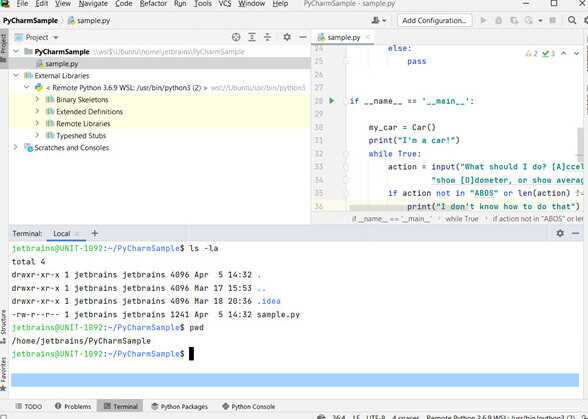Screen dimensions: 588x419
Task: Add a new terminal session with plus
Action: click(94, 233)
